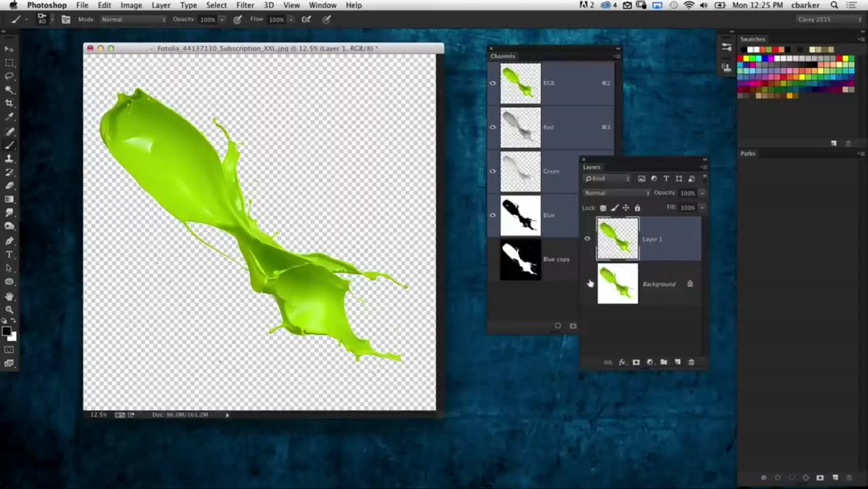868x489 pixels.
Task: Open the Image menu
Action: [131, 5]
